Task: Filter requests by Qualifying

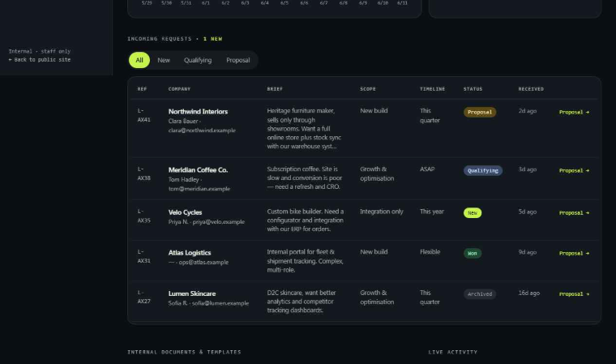Action: tap(198, 60)
